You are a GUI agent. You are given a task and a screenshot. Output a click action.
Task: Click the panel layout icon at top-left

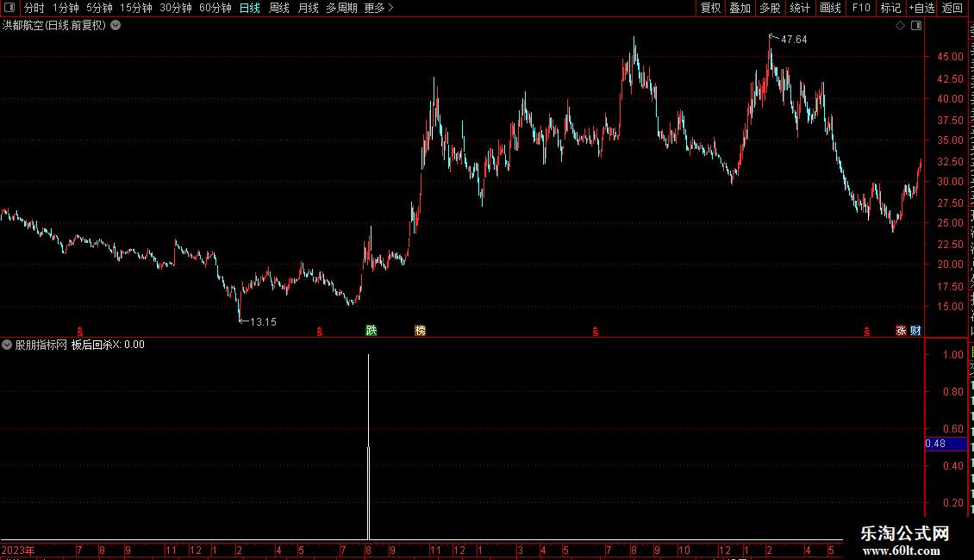click(x=9, y=8)
